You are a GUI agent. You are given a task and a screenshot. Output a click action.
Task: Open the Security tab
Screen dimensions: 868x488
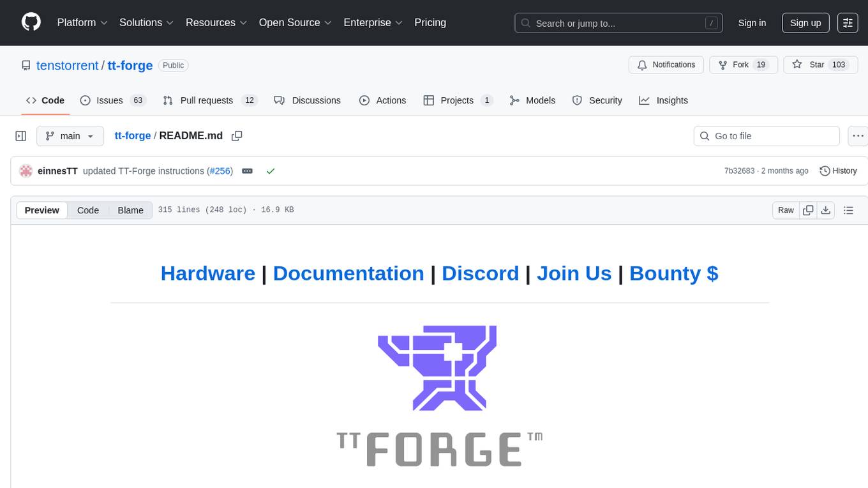point(597,100)
